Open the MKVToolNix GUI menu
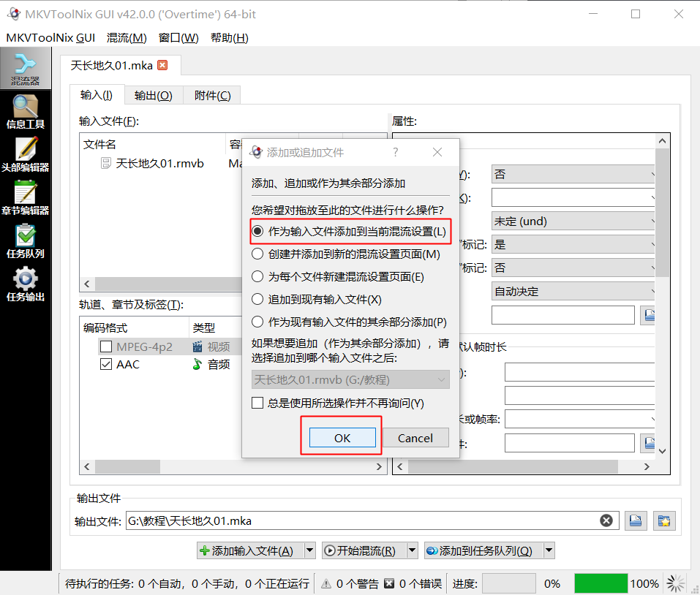The image size is (700, 595). (50, 38)
